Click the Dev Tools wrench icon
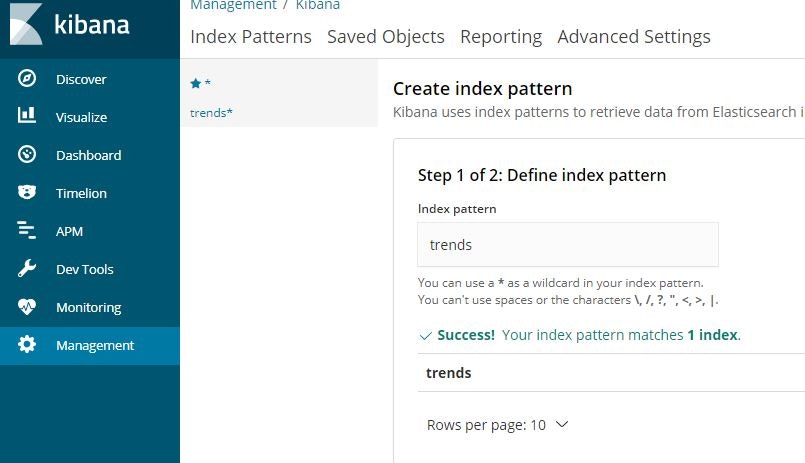 27,268
